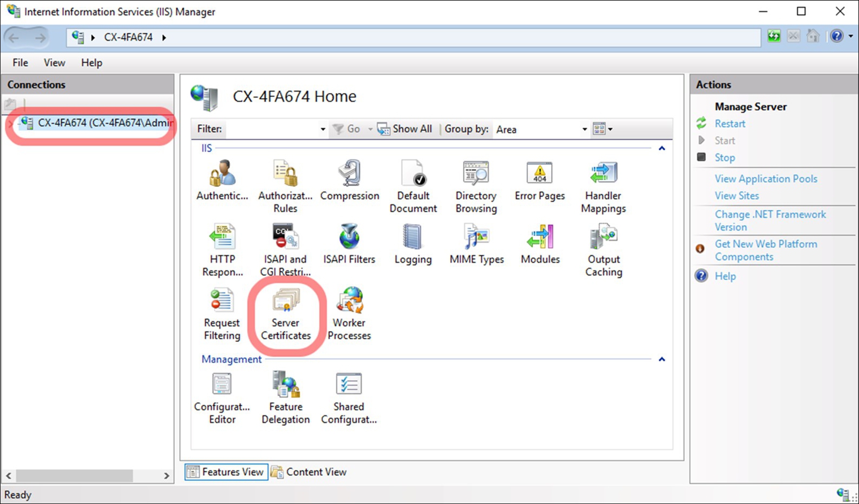Open Feature Delegation icon

286,398
